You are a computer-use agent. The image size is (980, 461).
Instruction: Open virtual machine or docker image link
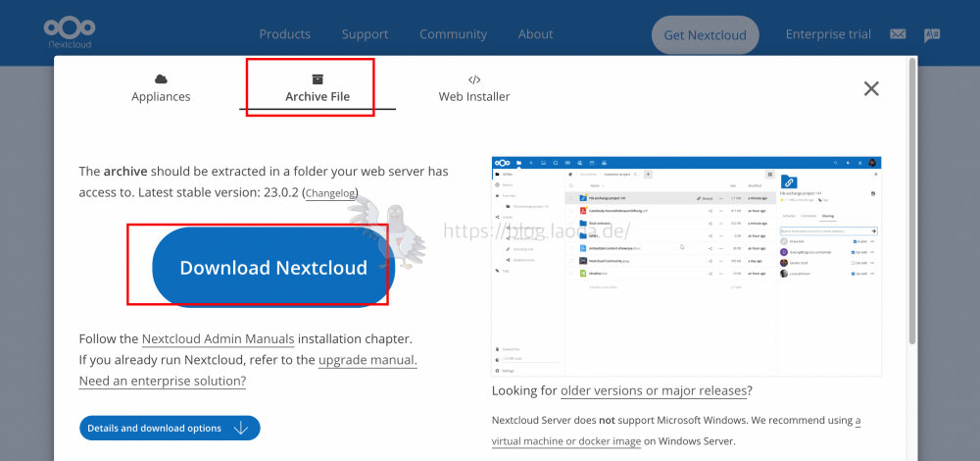click(566, 441)
